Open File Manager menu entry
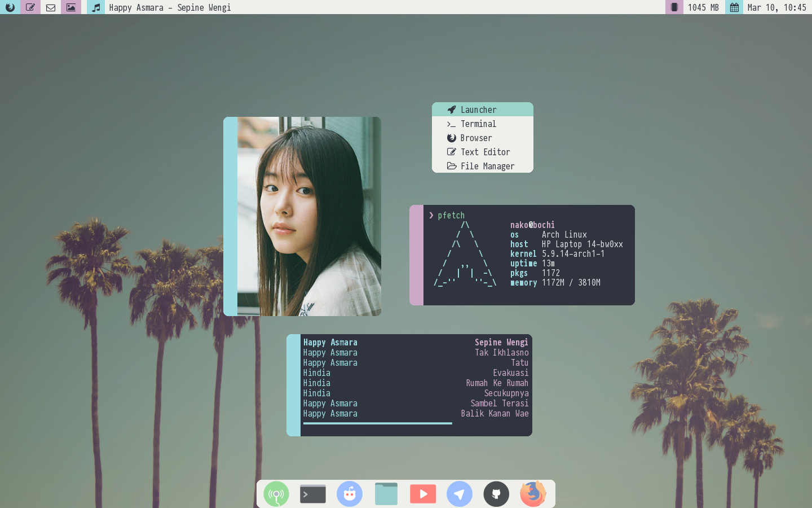Viewport: 812px width, 508px height. point(483,166)
